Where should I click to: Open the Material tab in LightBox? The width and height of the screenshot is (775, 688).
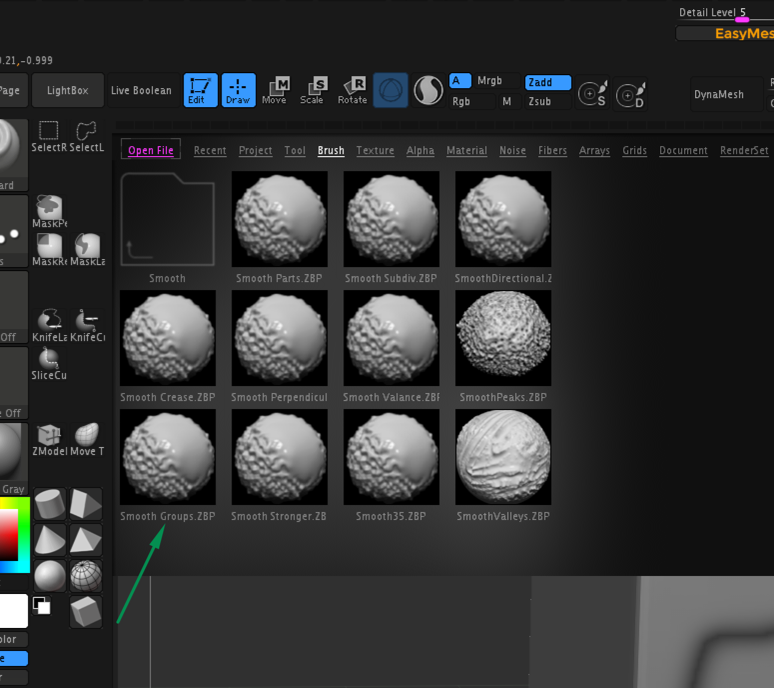(x=466, y=151)
